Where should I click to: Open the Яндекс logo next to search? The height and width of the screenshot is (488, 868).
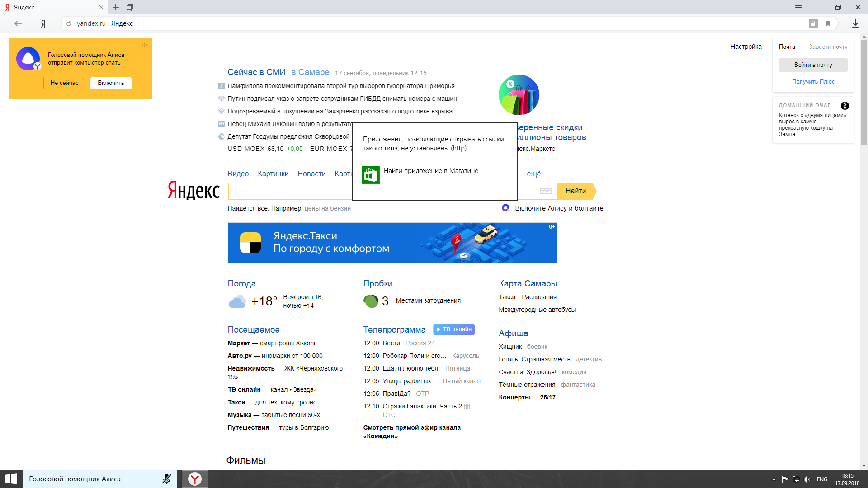(x=193, y=190)
